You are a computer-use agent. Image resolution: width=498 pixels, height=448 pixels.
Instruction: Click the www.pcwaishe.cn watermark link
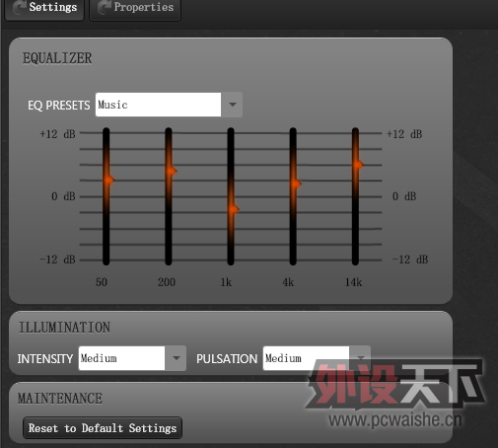tap(395, 420)
